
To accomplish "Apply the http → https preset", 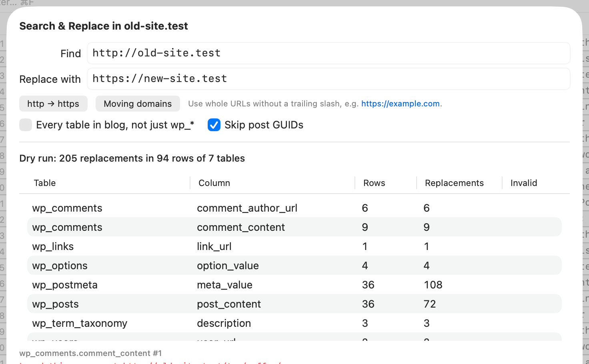I will pyautogui.click(x=53, y=104).
